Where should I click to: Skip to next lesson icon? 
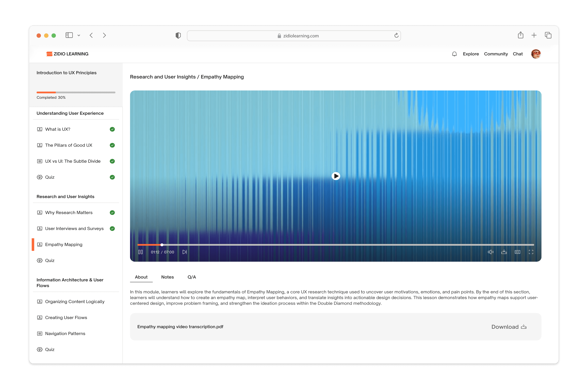pyautogui.click(x=184, y=252)
